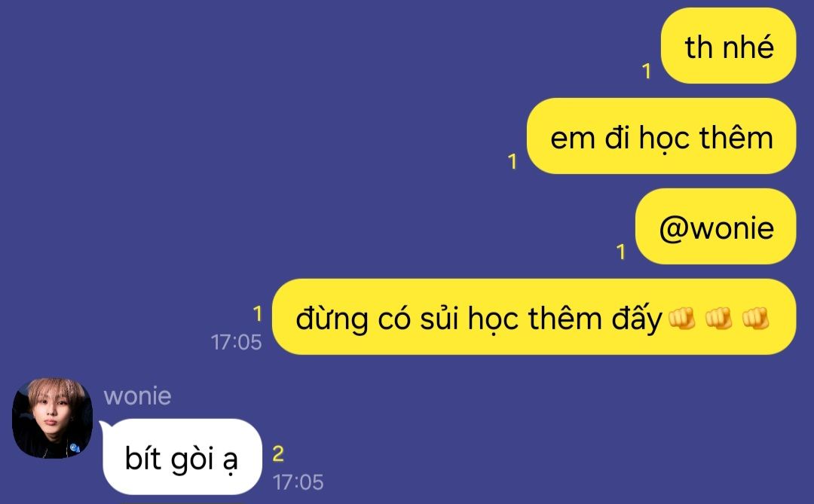
Task: Click the word 'thêm' in 'em đi học thêm'
Action: [736, 138]
